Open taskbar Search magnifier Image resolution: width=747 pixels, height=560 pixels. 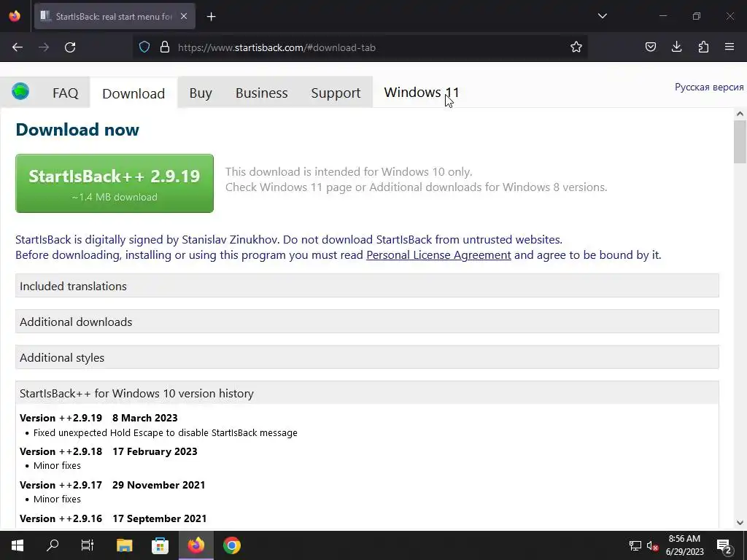pos(53,545)
